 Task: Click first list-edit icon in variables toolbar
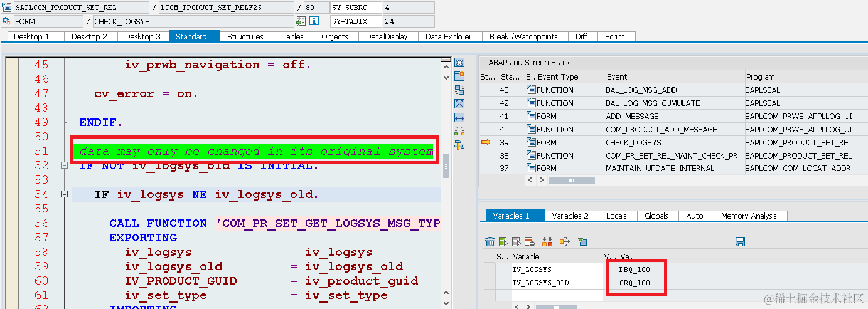[x=503, y=241]
